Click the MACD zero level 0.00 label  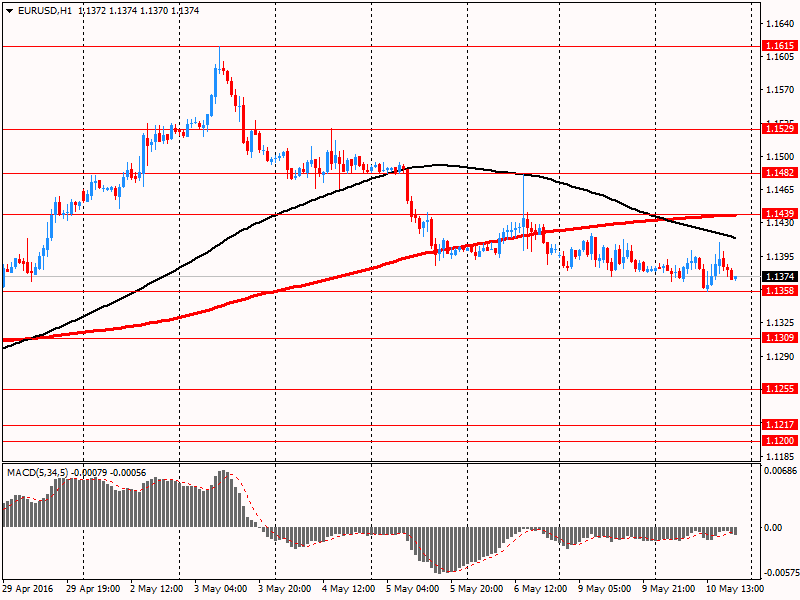click(x=773, y=528)
